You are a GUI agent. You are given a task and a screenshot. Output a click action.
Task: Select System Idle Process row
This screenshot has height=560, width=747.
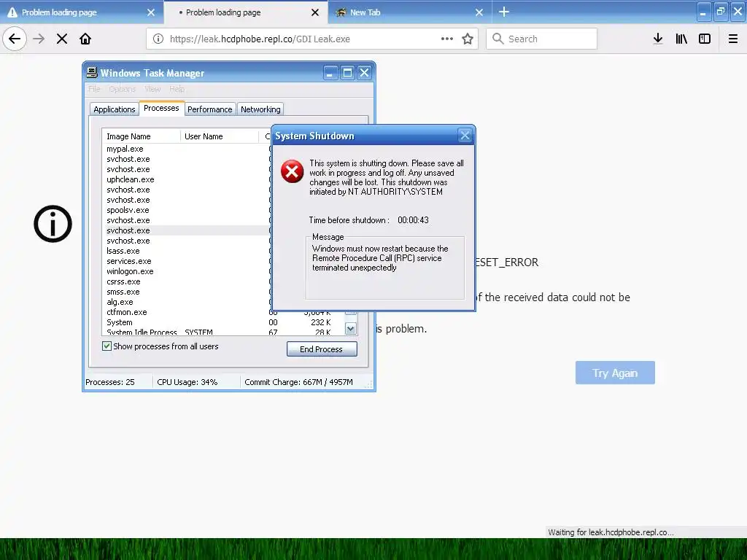pyautogui.click(x=223, y=332)
